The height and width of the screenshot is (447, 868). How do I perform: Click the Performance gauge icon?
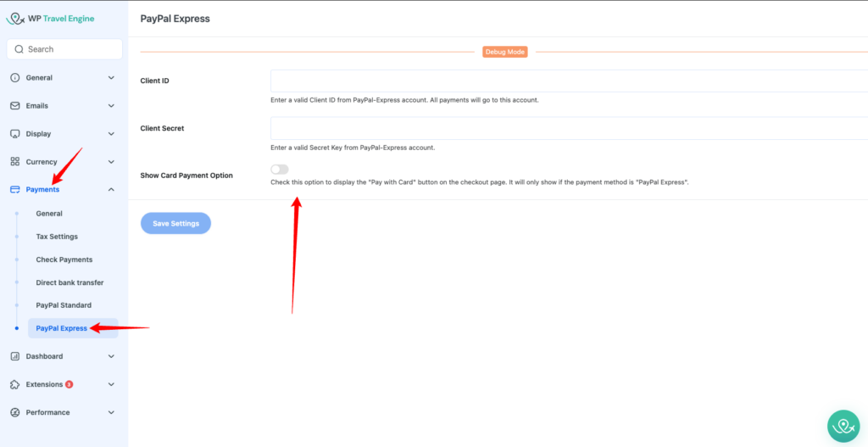pyautogui.click(x=15, y=413)
